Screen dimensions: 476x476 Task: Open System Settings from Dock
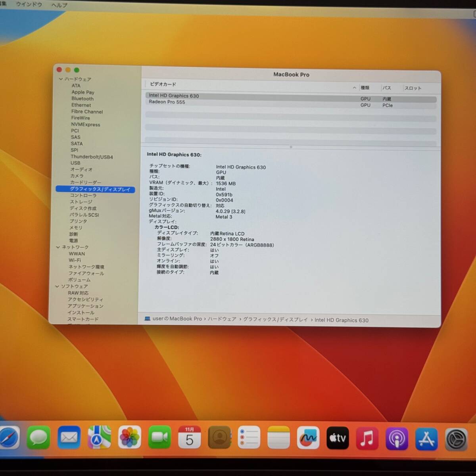[x=456, y=440]
